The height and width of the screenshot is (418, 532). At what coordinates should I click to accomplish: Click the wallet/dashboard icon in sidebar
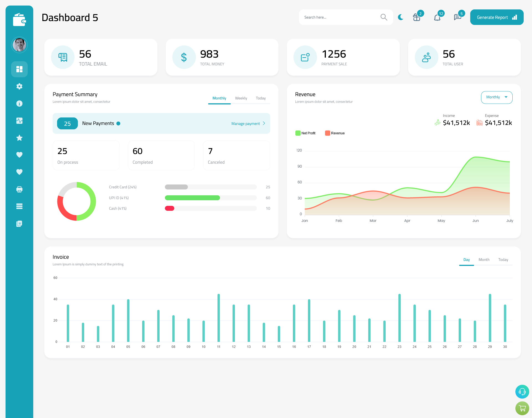pos(19,18)
